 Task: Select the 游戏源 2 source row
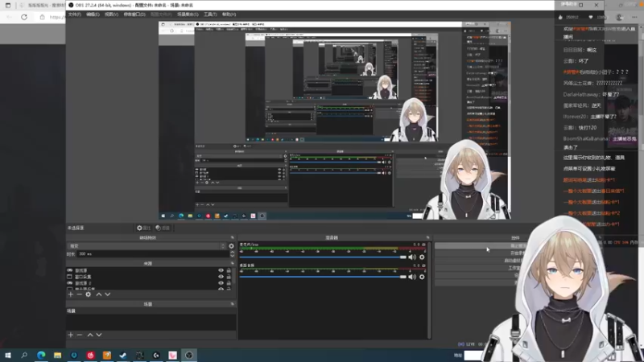tap(149, 283)
